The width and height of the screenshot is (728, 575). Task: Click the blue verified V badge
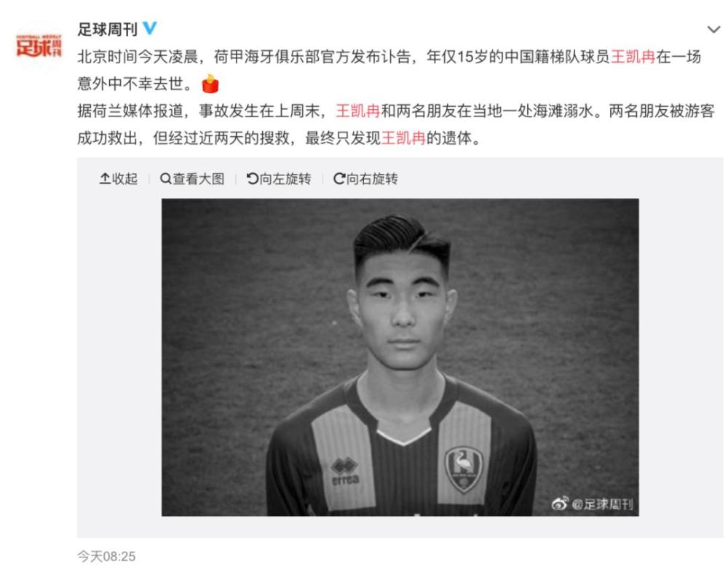(149, 28)
